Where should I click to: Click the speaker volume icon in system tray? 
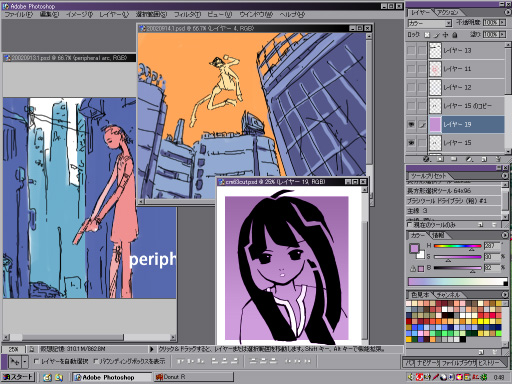coord(411,377)
